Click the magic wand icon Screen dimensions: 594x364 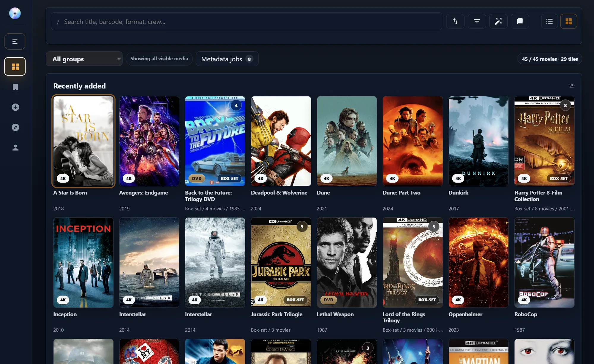coord(498,21)
